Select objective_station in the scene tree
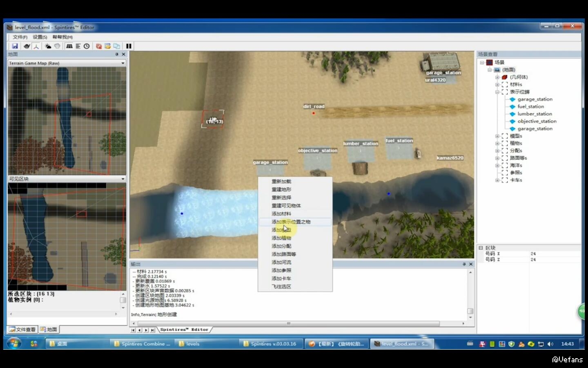 pos(537,121)
